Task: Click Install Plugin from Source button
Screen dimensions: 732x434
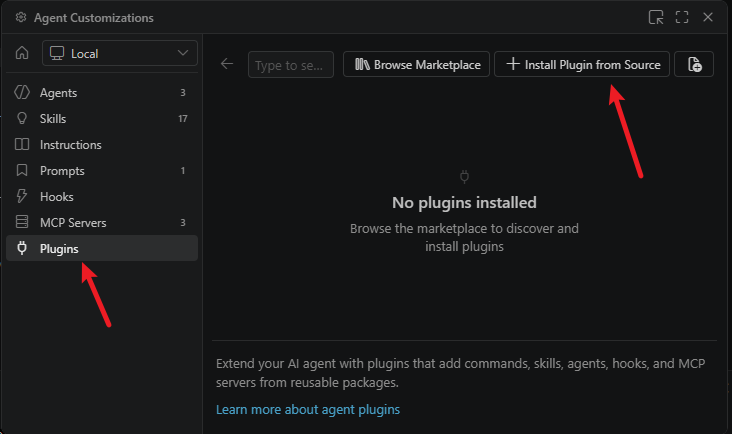Action: [582, 64]
